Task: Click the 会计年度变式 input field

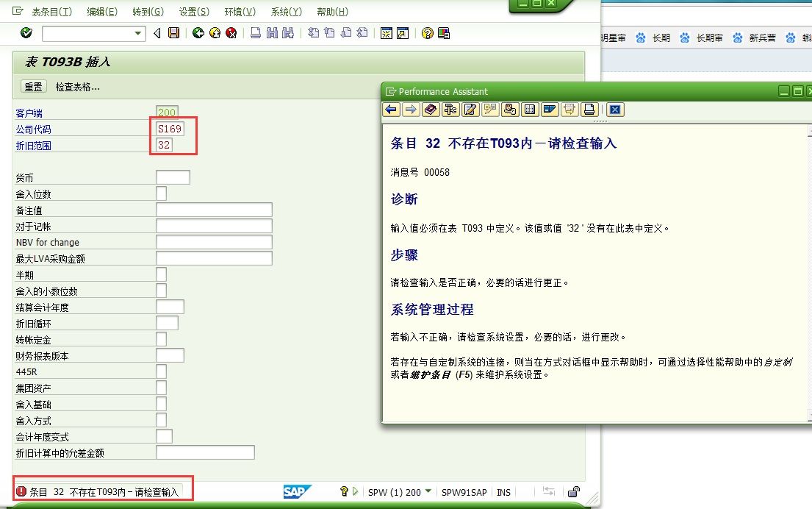Action: point(164,436)
